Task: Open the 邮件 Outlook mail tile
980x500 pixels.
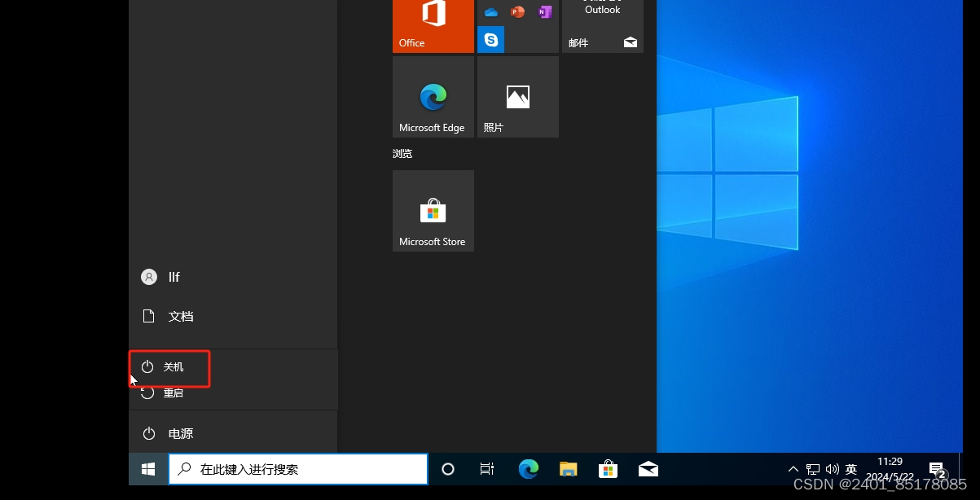Action: [603, 26]
